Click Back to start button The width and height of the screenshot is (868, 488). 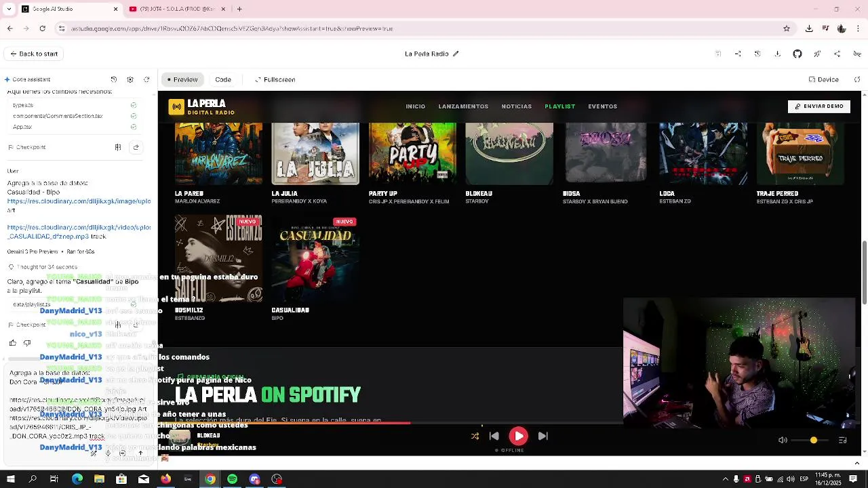[x=34, y=54]
